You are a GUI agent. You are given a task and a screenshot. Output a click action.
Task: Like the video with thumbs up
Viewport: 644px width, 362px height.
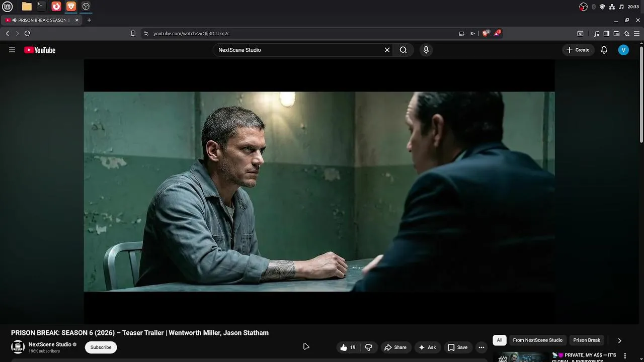pos(348,347)
